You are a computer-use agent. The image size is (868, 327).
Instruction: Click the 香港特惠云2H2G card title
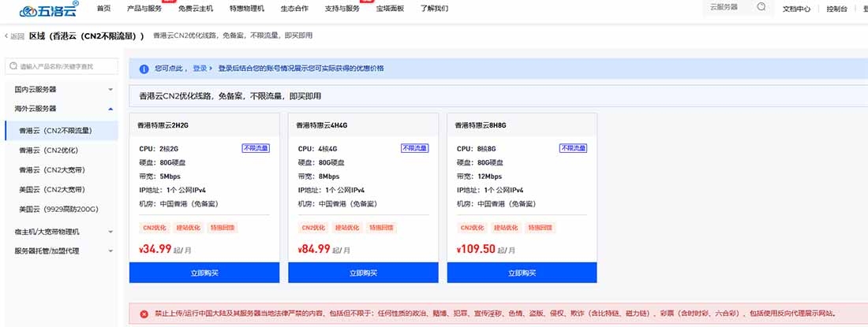[163, 125]
